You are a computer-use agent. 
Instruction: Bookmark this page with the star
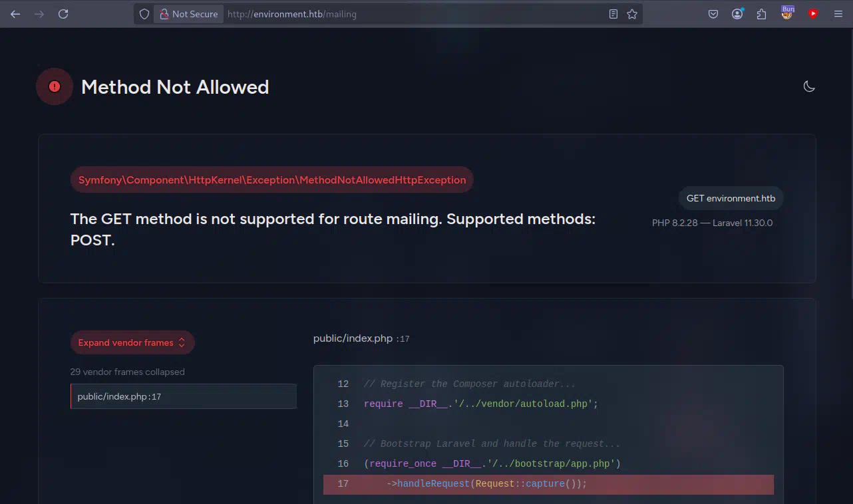click(632, 14)
